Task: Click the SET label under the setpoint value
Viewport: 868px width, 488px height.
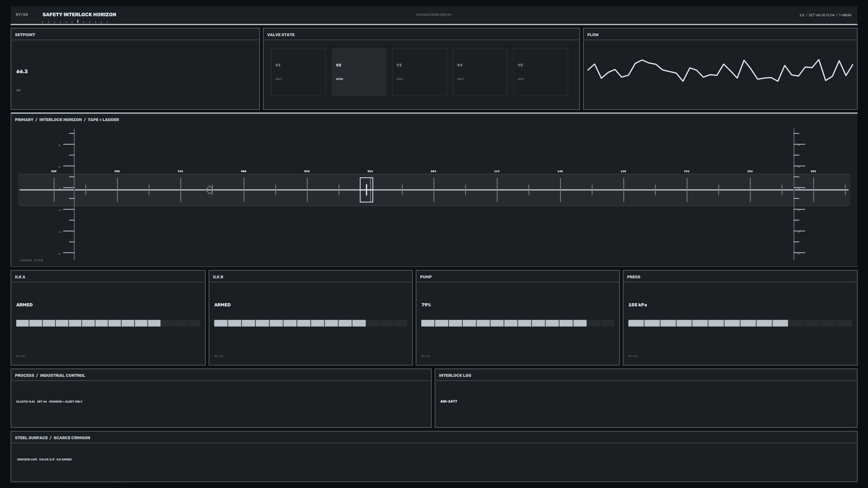Action: (x=19, y=90)
